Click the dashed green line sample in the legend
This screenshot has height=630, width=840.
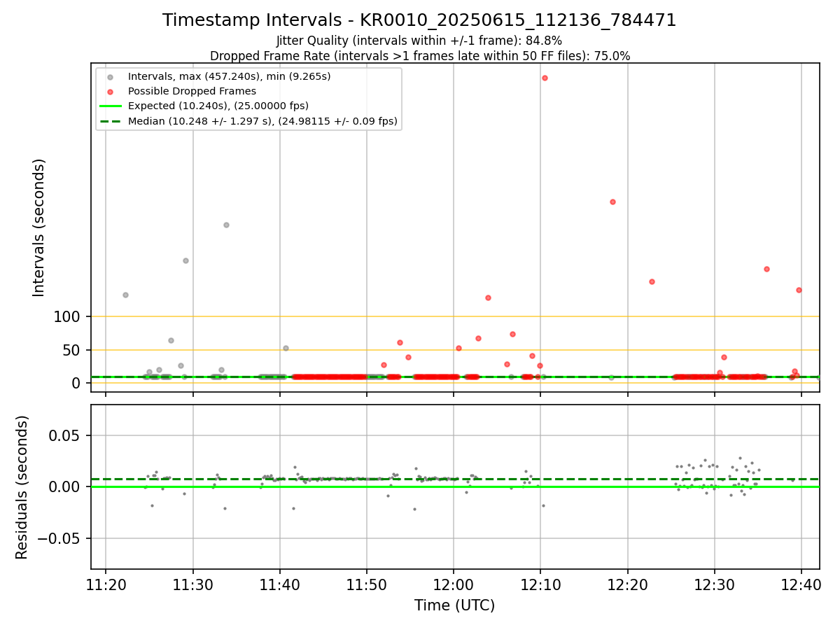tap(110, 121)
